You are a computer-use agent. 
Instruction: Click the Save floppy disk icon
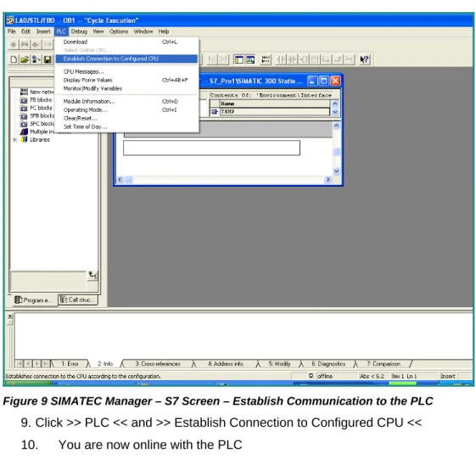[48, 59]
